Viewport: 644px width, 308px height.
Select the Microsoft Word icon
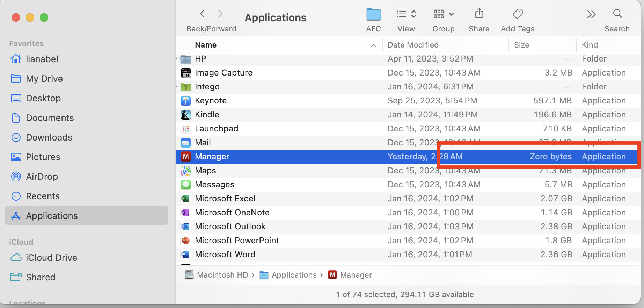[186, 255]
